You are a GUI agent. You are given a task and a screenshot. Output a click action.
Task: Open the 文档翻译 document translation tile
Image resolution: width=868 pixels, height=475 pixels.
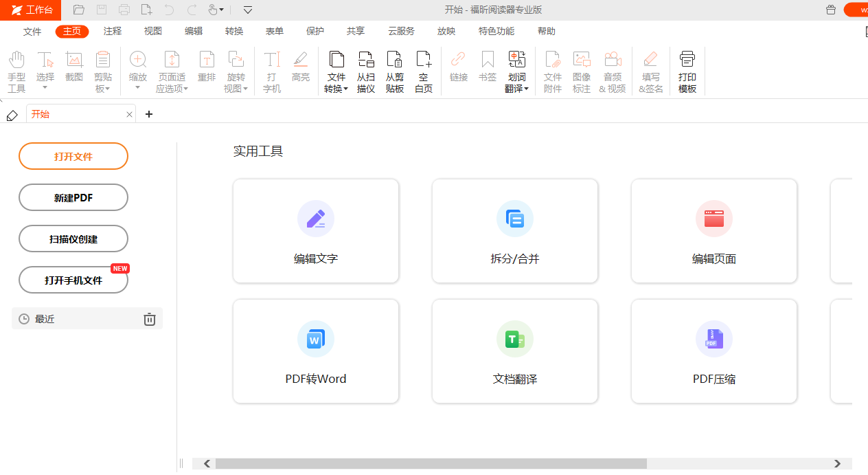click(515, 351)
